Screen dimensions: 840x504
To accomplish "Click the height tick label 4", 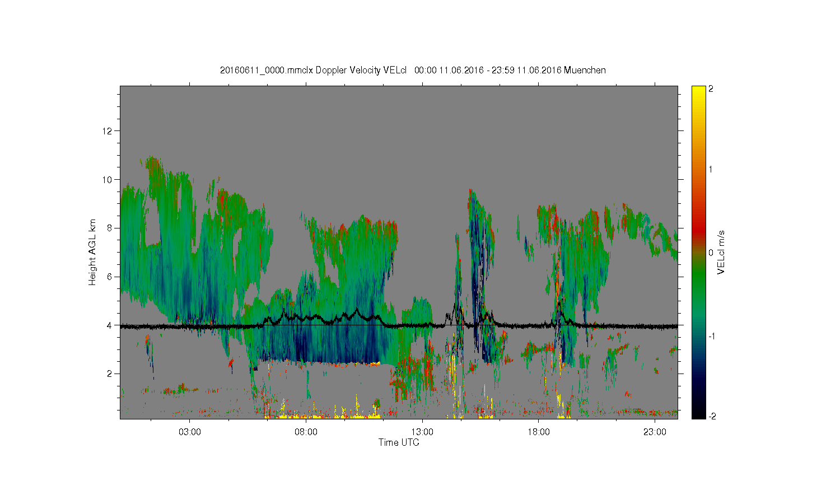I will pos(110,325).
